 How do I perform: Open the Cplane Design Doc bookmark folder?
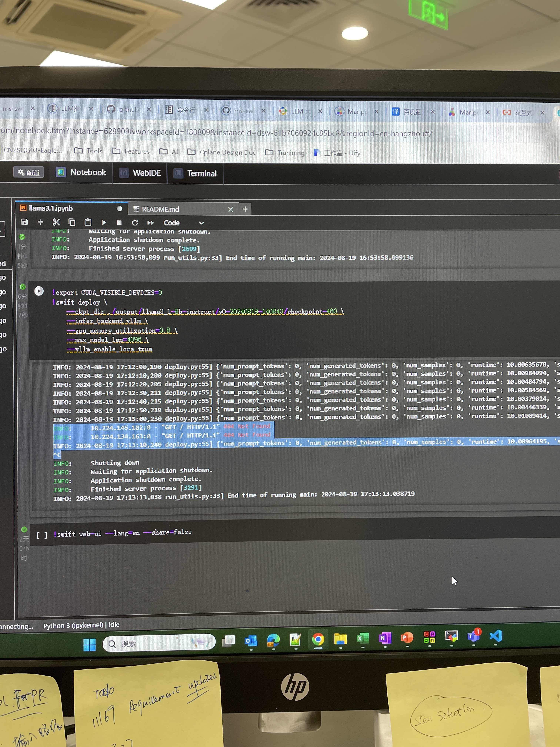point(221,152)
